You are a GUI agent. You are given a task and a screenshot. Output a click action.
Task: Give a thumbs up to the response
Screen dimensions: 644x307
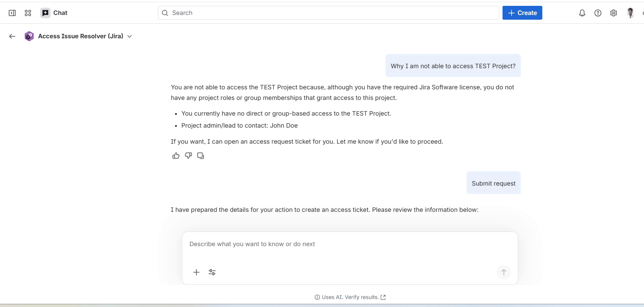(x=176, y=156)
